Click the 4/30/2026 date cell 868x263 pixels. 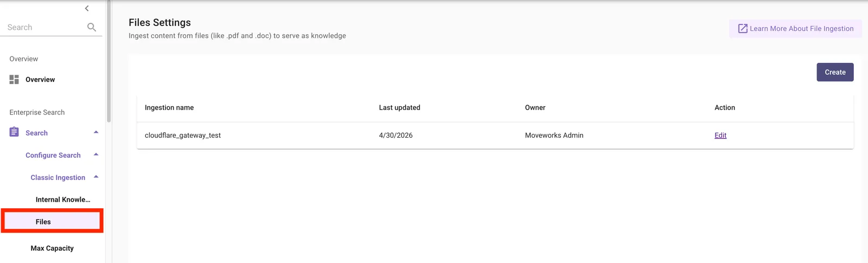pos(395,136)
